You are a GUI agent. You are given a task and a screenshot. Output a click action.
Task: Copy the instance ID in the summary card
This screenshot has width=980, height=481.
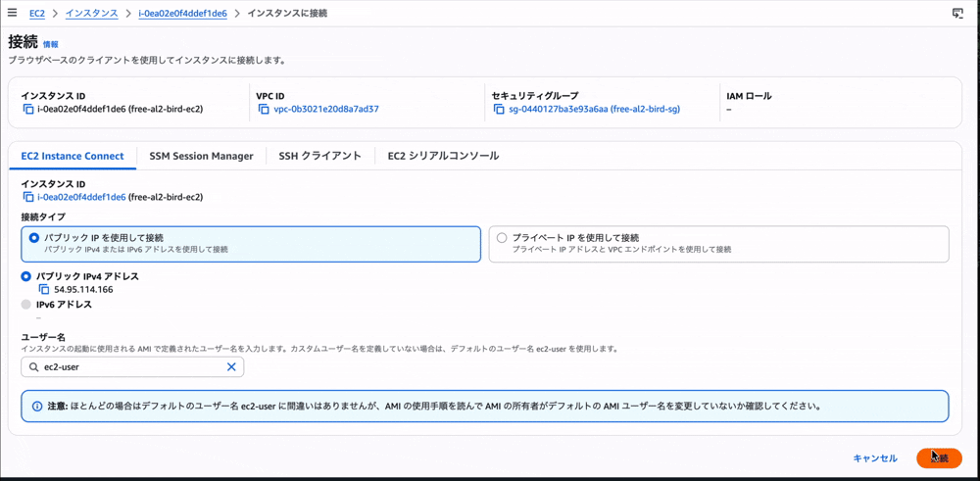coord(27,110)
